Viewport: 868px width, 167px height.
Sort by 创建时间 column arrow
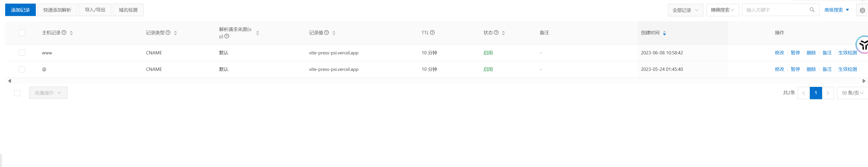pyautogui.click(x=664, y=33)
